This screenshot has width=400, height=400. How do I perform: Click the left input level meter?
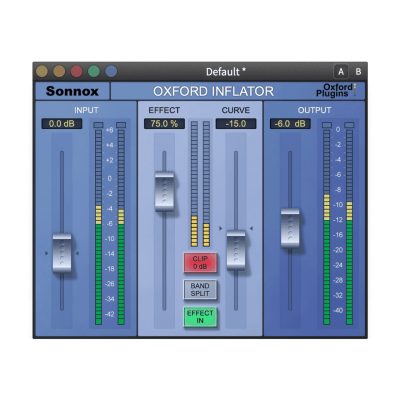(98, 227)
